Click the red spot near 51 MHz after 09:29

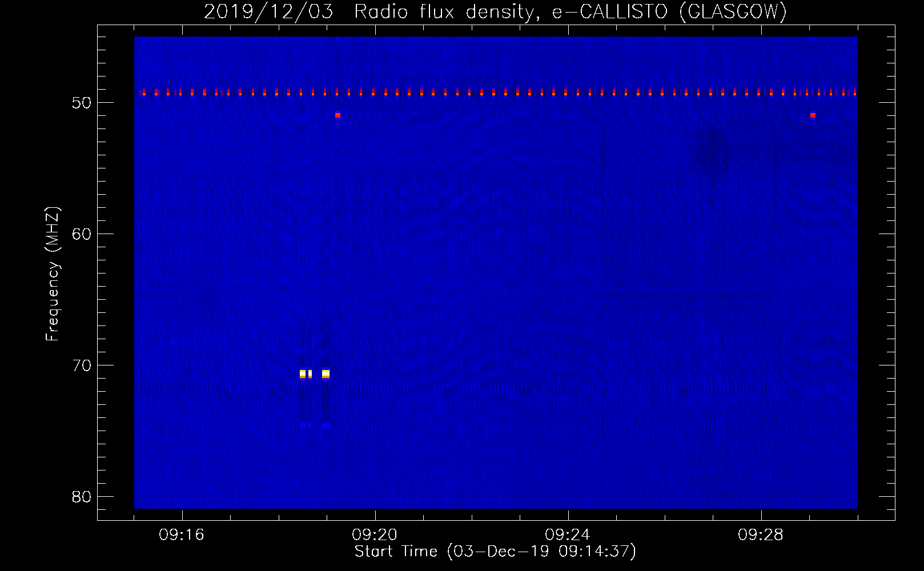click(813, 115)
